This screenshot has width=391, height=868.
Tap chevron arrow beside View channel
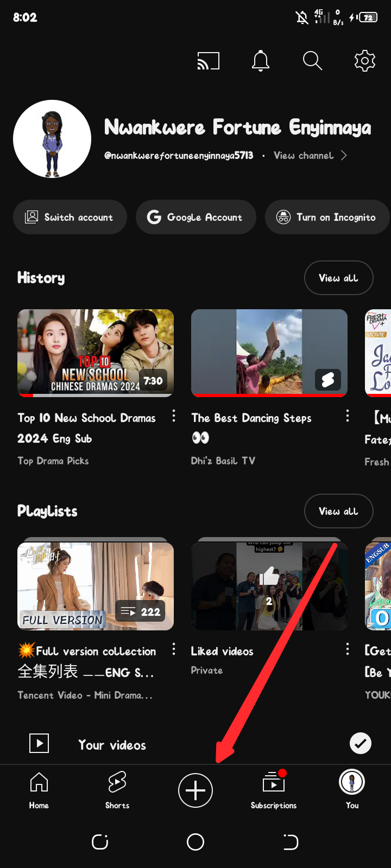point(344,156)
